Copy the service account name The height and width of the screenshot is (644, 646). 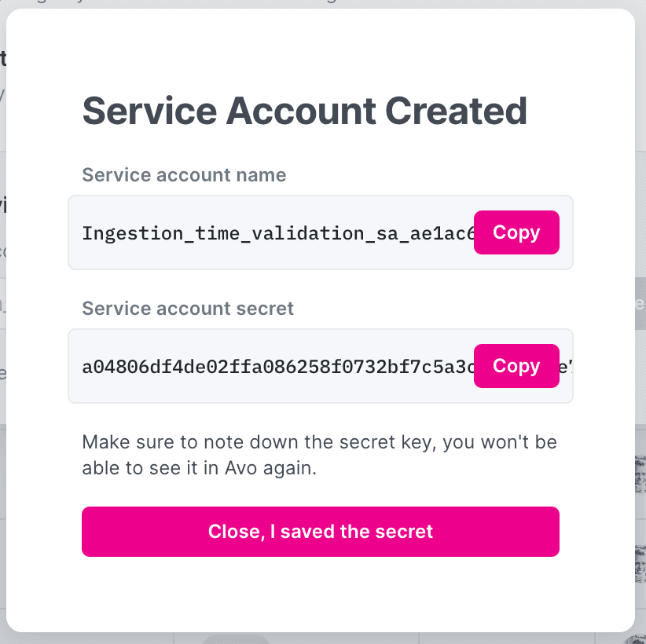516,232
